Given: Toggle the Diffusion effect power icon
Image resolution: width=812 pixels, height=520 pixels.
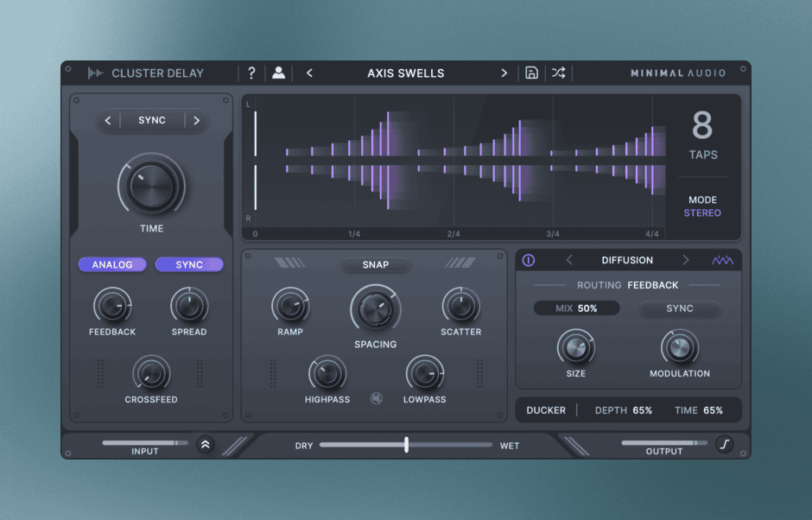Looking at the screenshot, I should 529,260.
